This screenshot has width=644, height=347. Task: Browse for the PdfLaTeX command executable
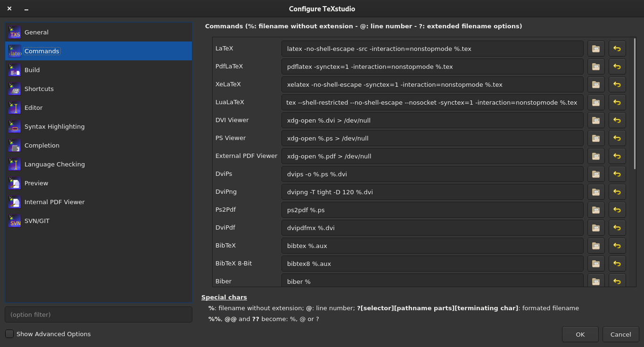click(x=596, y=66)
